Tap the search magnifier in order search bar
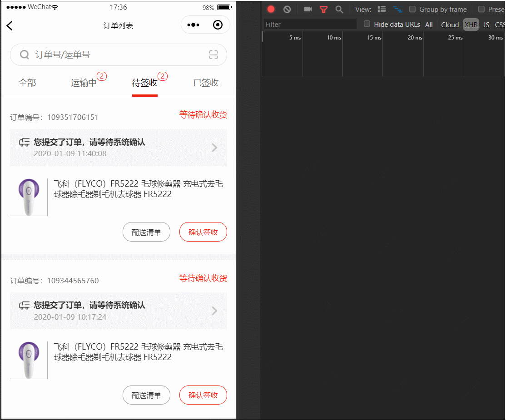Viewport: 506px width, 420px height. pyautogui.click(x=25, y=54)
